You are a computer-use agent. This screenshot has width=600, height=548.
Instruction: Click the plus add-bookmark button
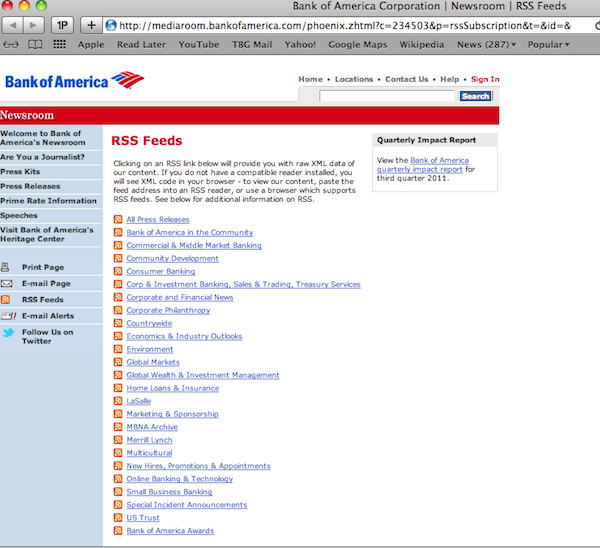pyautogui.click(x=91, y=26)
